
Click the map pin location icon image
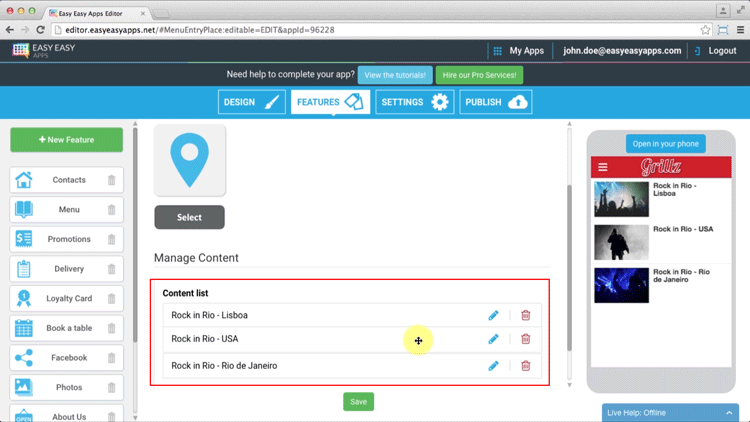189,160
